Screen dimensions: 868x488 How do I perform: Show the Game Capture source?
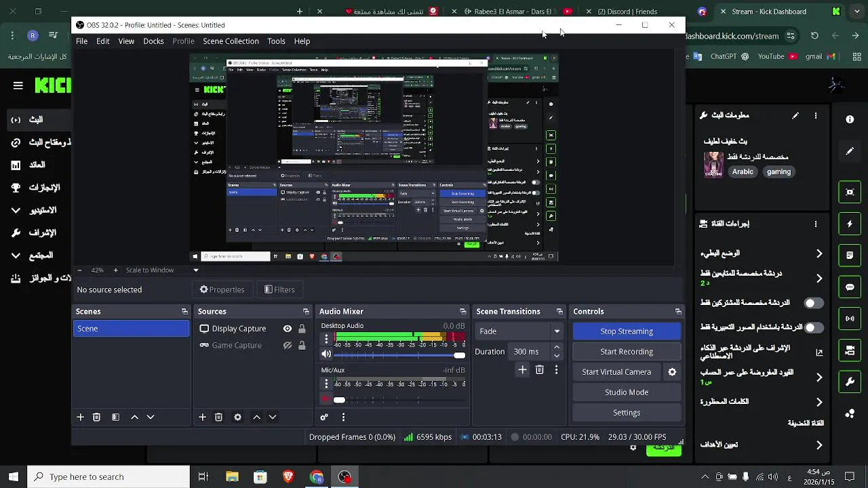pos(288,345)
